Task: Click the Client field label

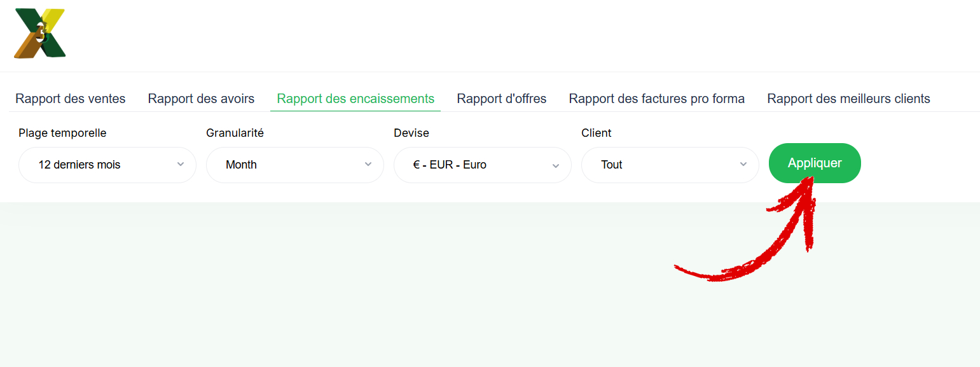Action: click(597, 133)
